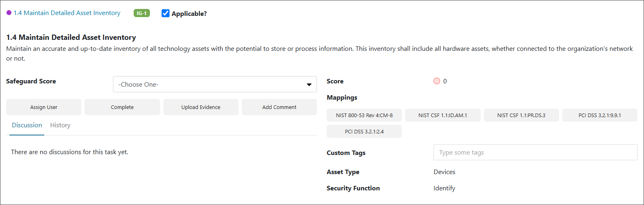Screen dimensions: 644x205
Task: Select the Discussion tab
Action: click(x=27, y=125)
